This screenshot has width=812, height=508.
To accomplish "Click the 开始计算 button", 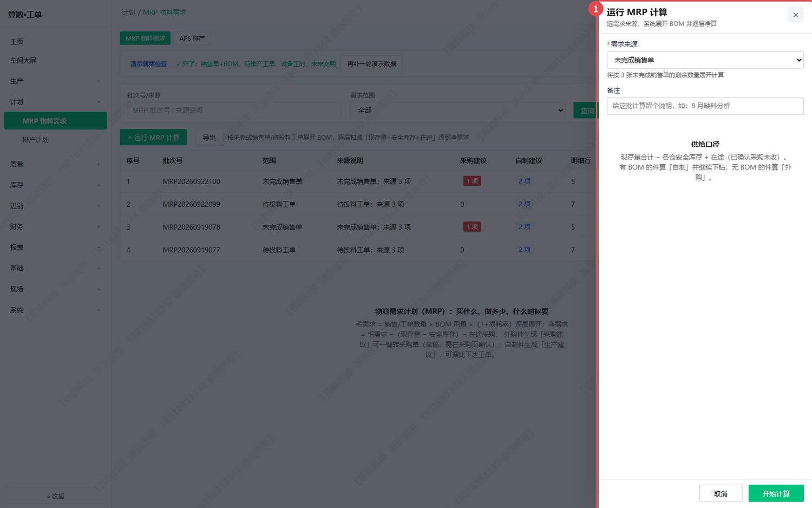I will [x=776, y=494].
